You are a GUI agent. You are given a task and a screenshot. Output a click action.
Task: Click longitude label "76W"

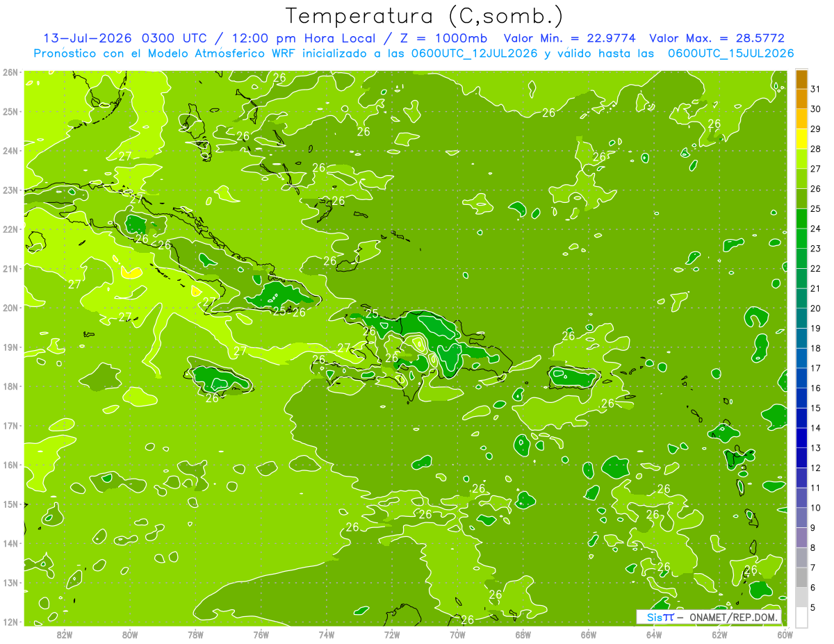[261, 634]
